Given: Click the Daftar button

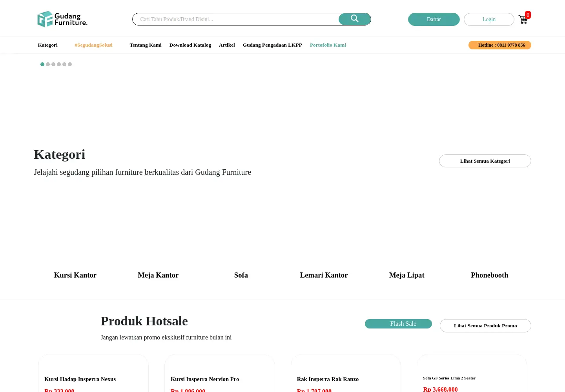Looking at the screenshot, I should pos(434,19).
